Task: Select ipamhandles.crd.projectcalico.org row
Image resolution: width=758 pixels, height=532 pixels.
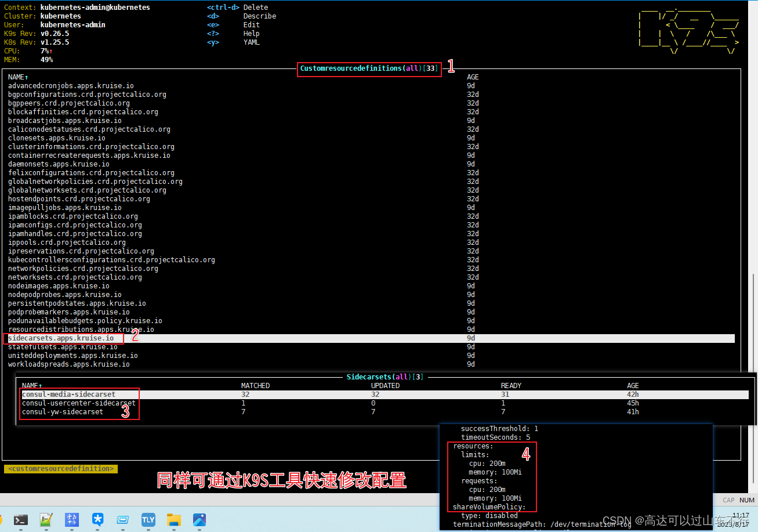Action: click(371, 234)
